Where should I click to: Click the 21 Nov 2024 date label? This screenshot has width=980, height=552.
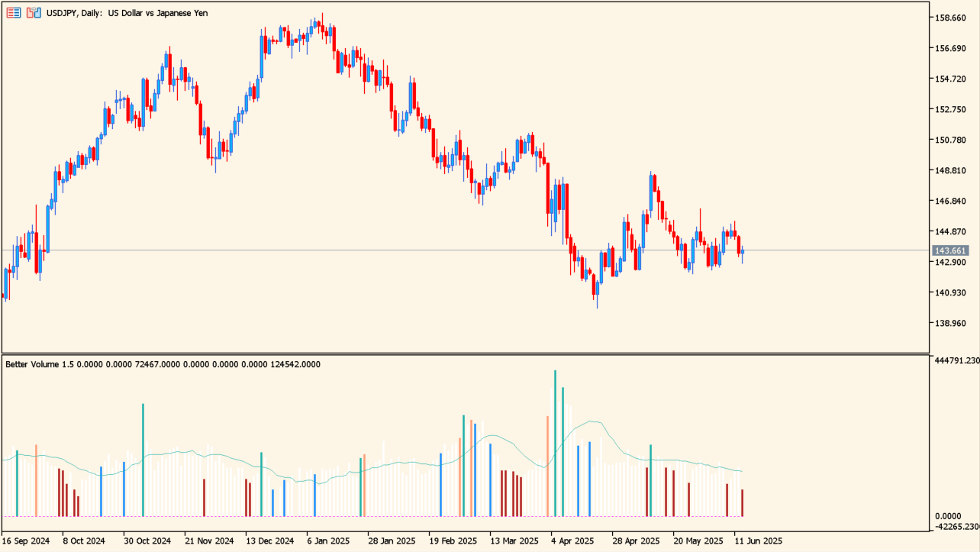209,541
